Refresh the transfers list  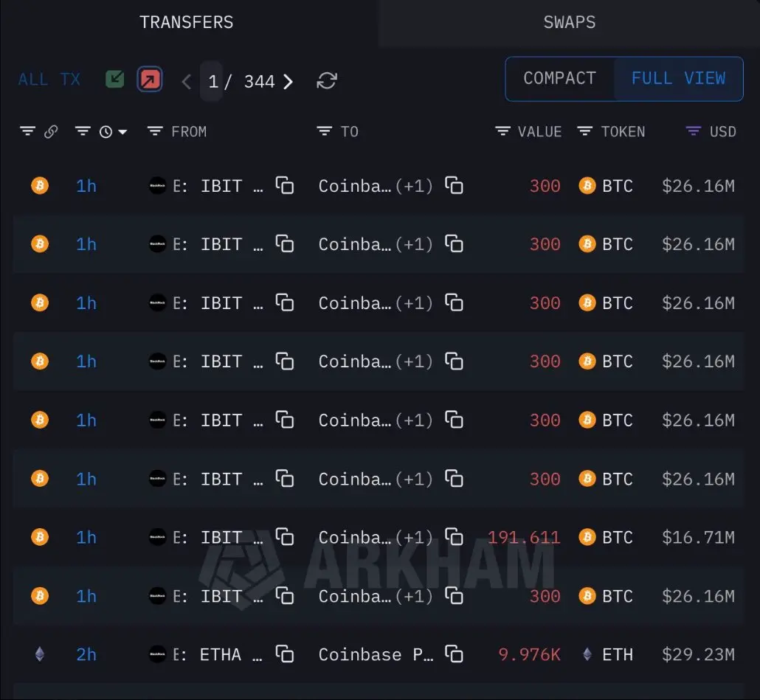pos(327,81)
